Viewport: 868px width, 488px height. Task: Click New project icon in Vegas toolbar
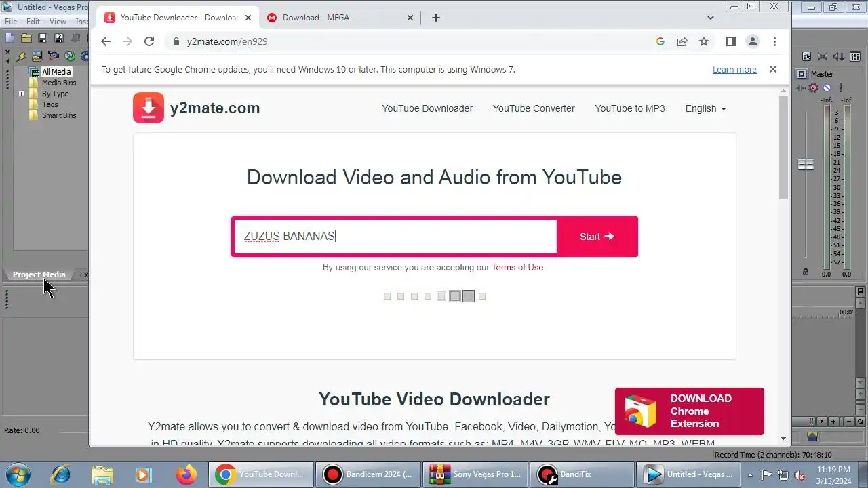click(x=9, y=38)
